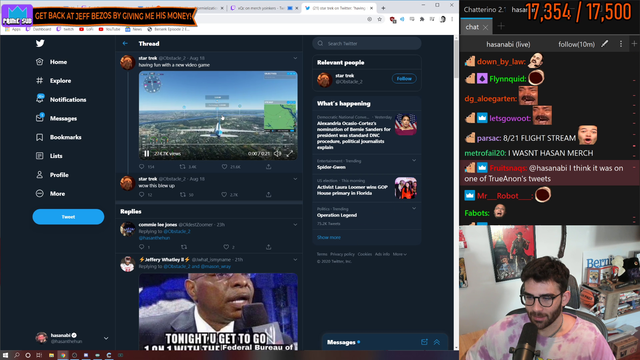Click @hasanthehun mention link
The image size is (640, 360).
(x=154, y=238)
